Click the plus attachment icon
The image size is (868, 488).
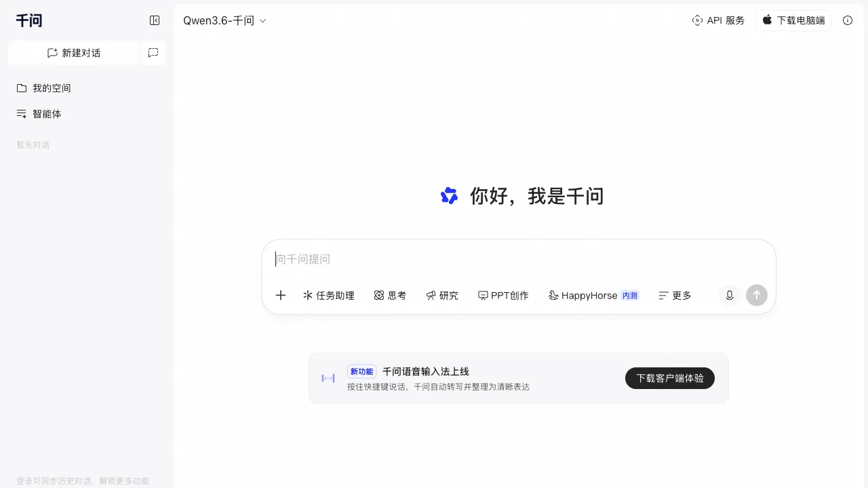281,296
